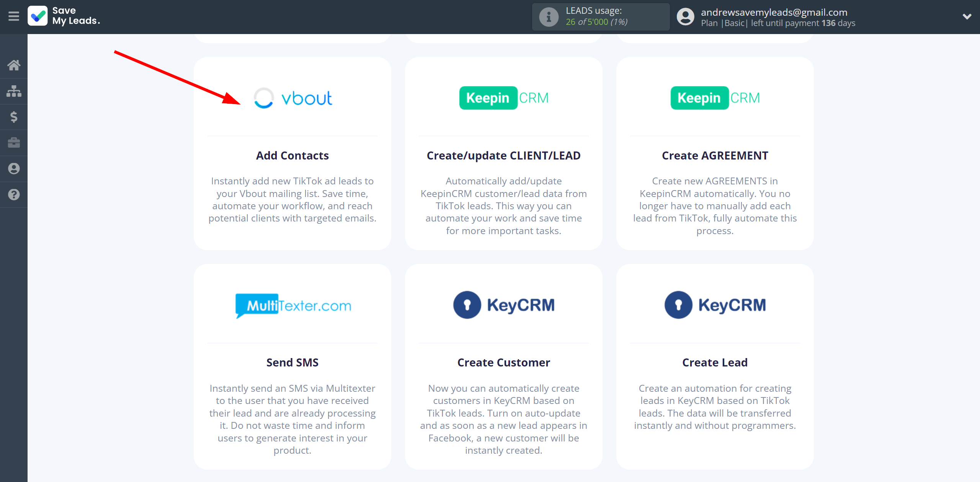Click the MultiTexter.com logo

[293, 306]
